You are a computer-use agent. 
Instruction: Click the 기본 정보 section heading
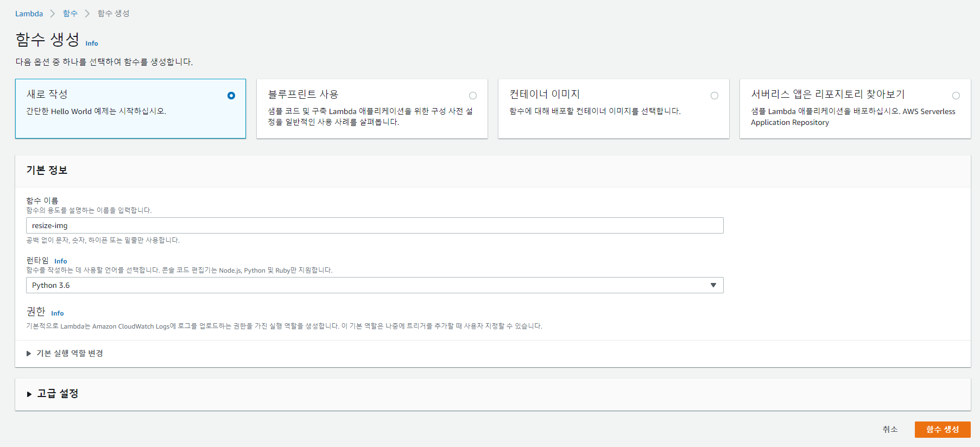[x=47, y=171]
